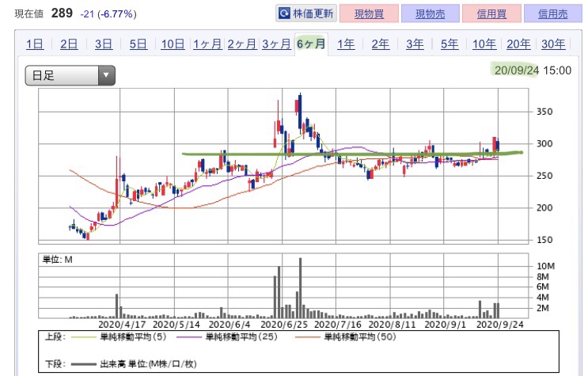
Task: Click the 信用売 button
Action: pos(552,14)
